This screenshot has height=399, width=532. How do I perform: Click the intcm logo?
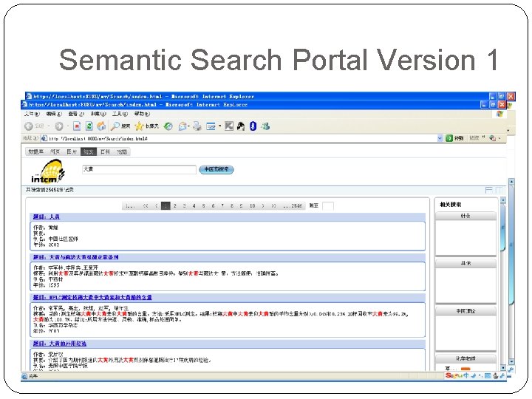(x=48, y=171)
